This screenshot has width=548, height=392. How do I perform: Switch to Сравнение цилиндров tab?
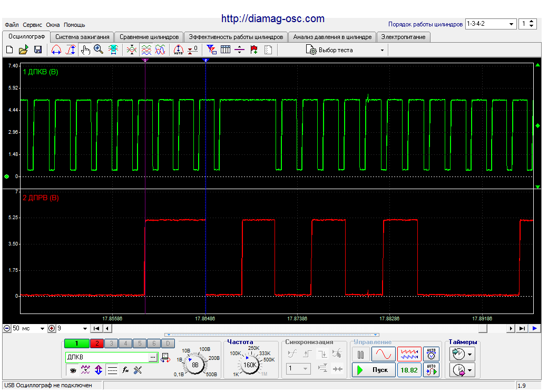pyautogui.click(x=149, y=37)
